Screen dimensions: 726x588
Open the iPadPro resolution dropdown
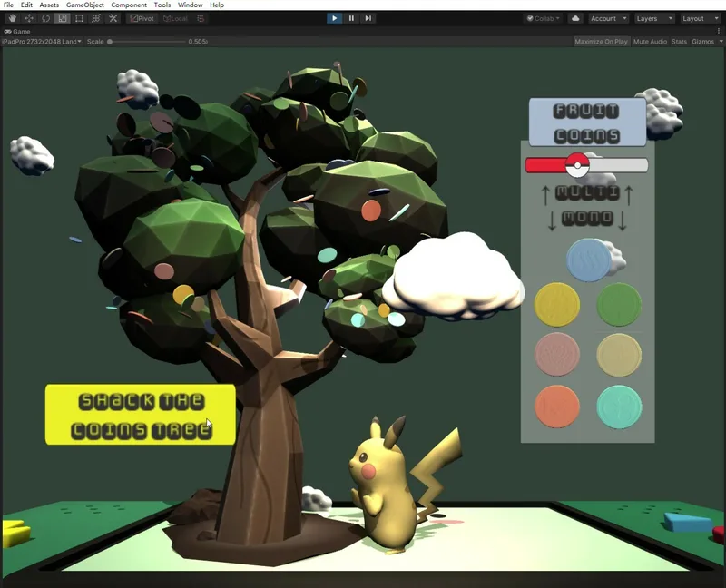tap(42, 41)
